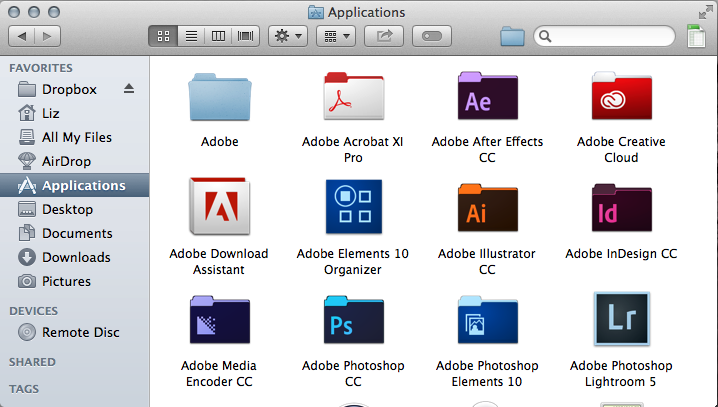Click the Applications proxy icon in title bar
The width and height of the screenshot is (718, 407).
[315, 12]
